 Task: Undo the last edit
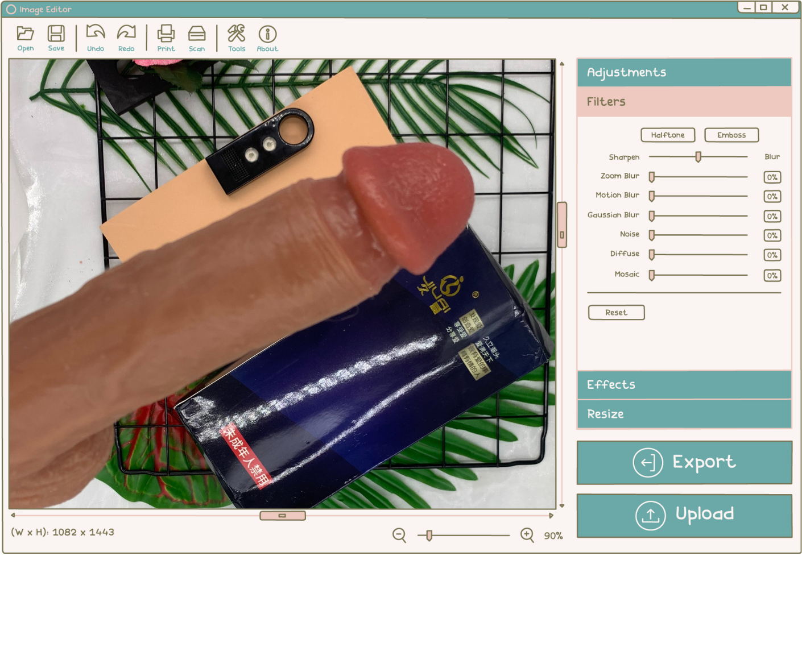pyautogui.click(x=96, y=34)
